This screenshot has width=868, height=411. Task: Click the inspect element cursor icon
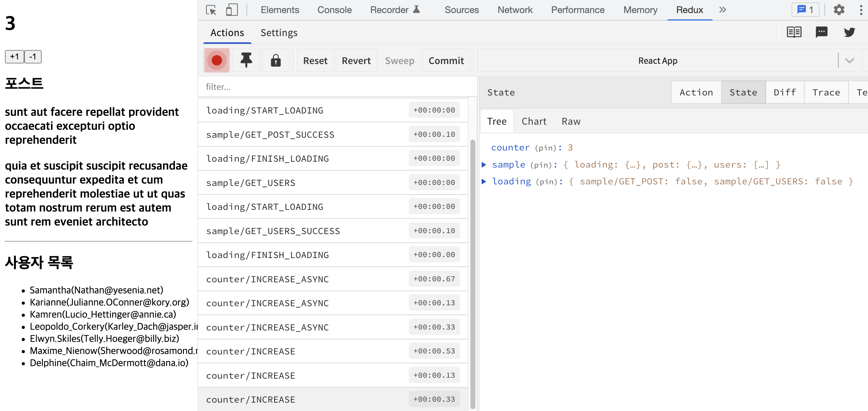(x=211, y=10)
